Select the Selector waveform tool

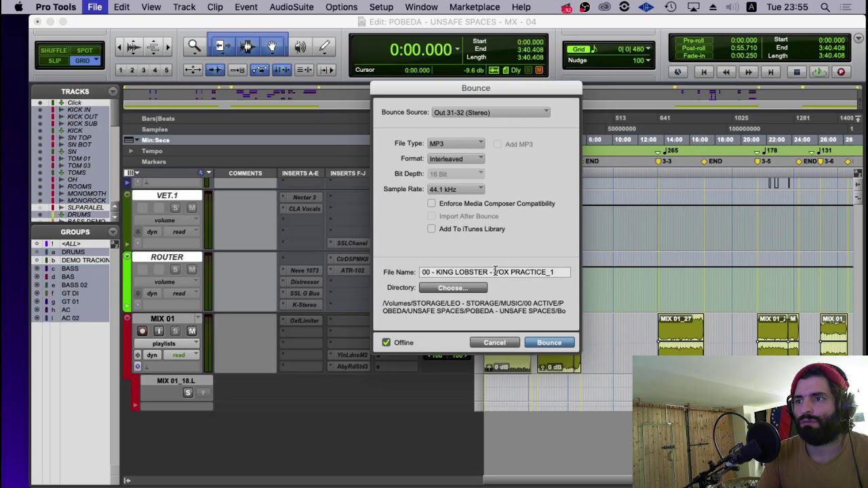pos(246,47)
